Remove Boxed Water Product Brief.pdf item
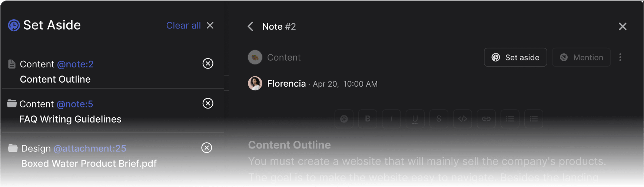 (206, 148)
